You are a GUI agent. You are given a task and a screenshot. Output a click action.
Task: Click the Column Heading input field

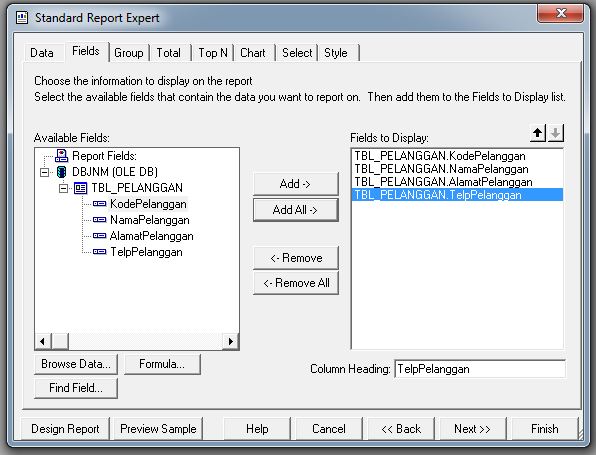pyautogui.click(x=480, y=369)
